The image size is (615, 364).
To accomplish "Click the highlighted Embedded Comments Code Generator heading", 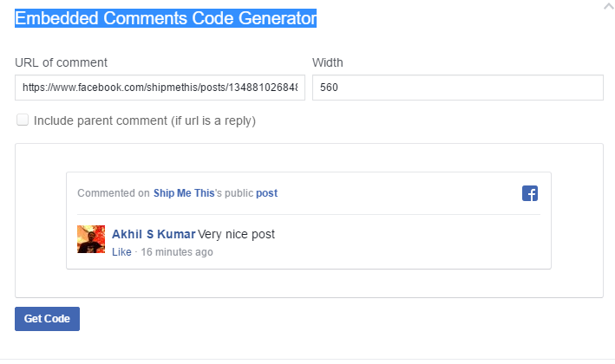I will pos(166,18).
